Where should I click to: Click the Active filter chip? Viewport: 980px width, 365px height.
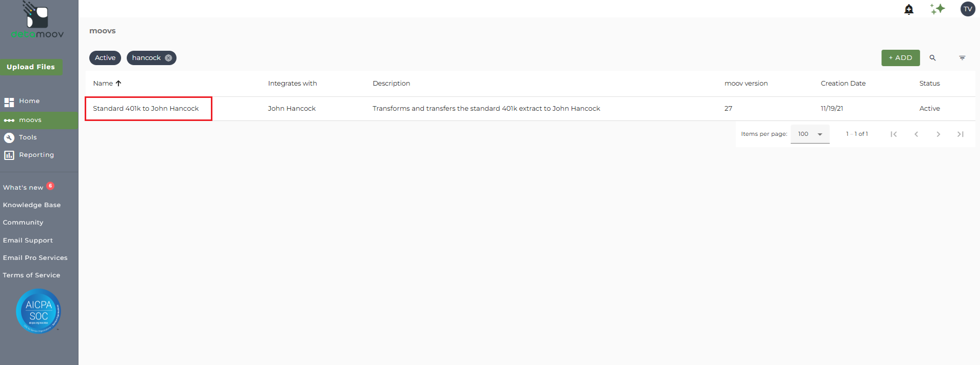[105, 58]
